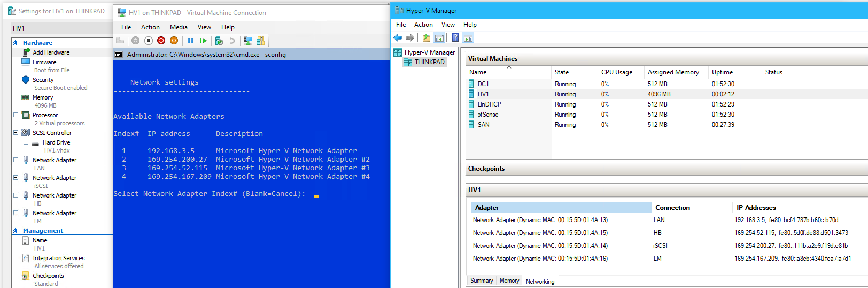Select Integration Services in Settings
The height and width of the screenshot is (288, 868).
click(x=58, y=258)
